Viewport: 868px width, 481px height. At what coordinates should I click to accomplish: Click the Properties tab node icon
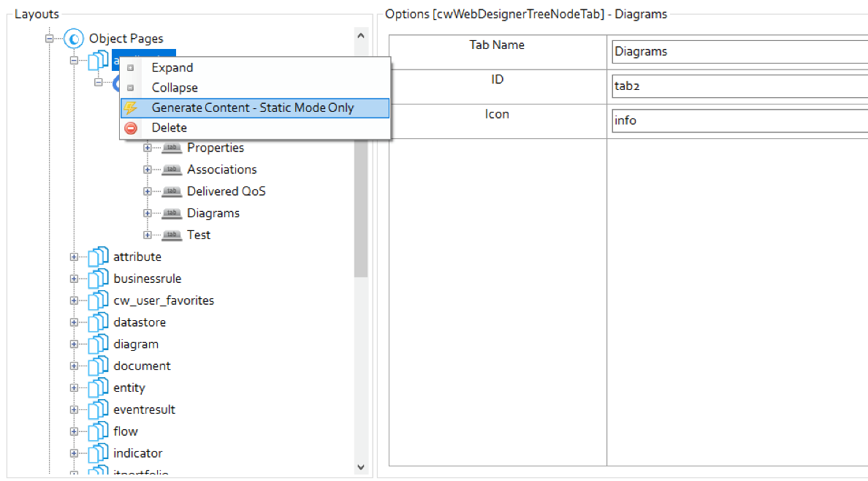coord(172,148)
